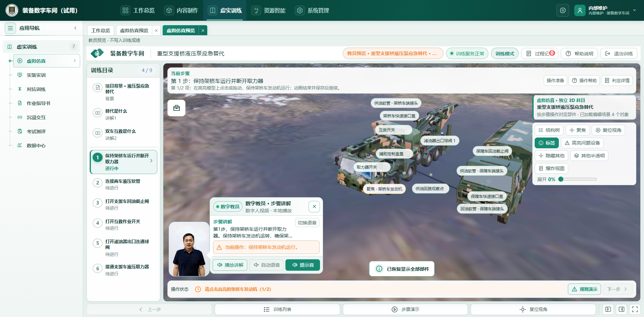Image resolution: width=644 pixels, height=317 pixels.
Task: Collapse left panel icon in bottom bar
Action: coord(608,309)
